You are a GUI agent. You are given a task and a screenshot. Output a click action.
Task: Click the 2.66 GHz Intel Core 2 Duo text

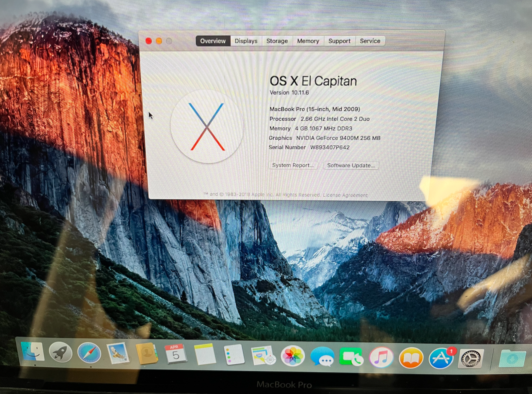(335, 119)
